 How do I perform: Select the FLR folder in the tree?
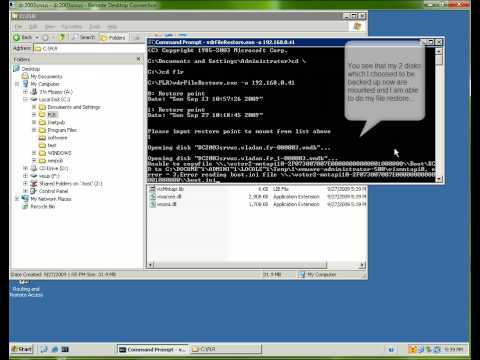coord(52,115)
